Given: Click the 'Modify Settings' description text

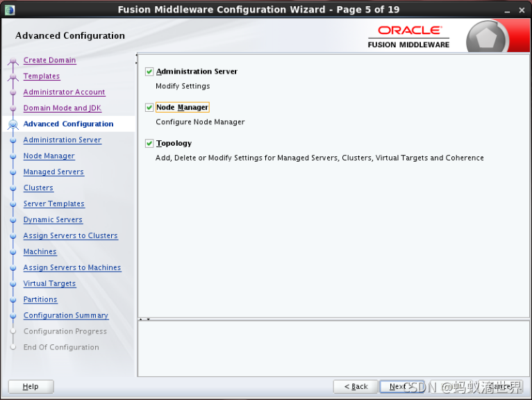Looking at the screenshot, I should (183, 86).
